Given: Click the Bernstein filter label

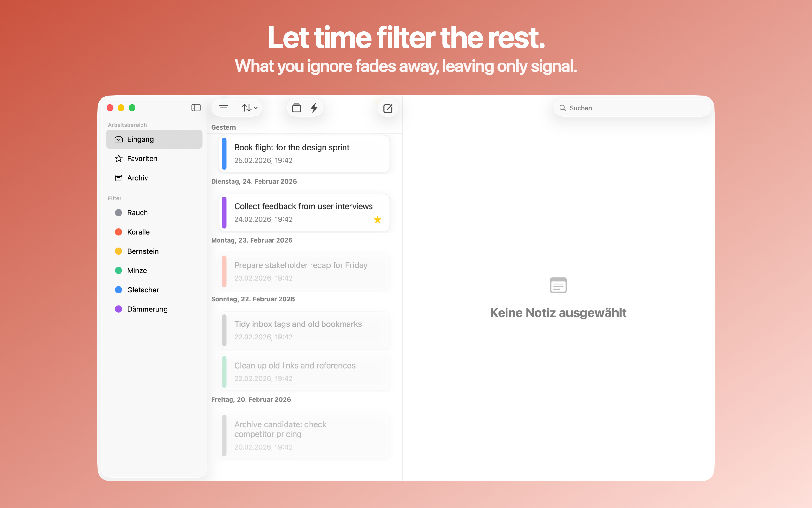Looking at the screenshot, I should click(143, 251).
